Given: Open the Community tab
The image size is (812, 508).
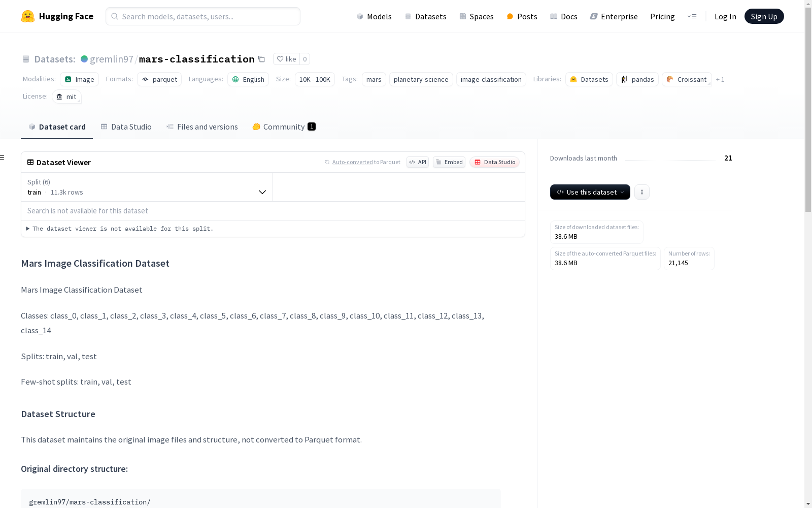Looking at the screenshot, I should 284,127.
